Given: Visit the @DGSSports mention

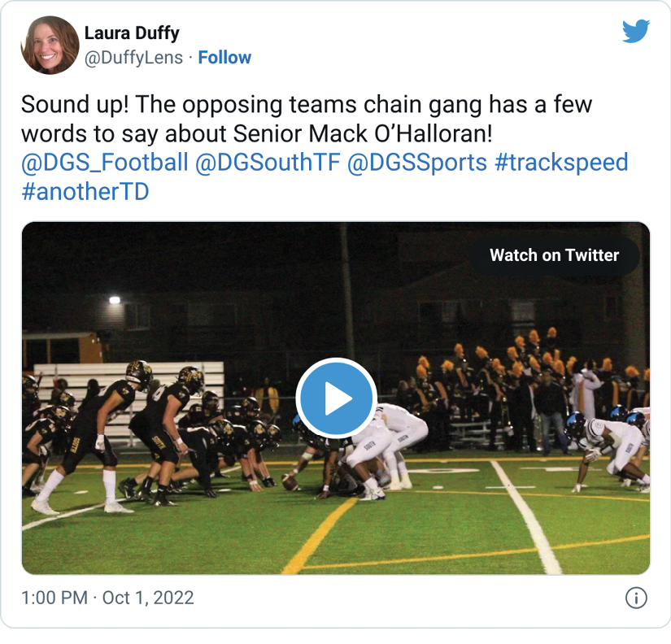Looking at the screenshot, I should 417,162.
